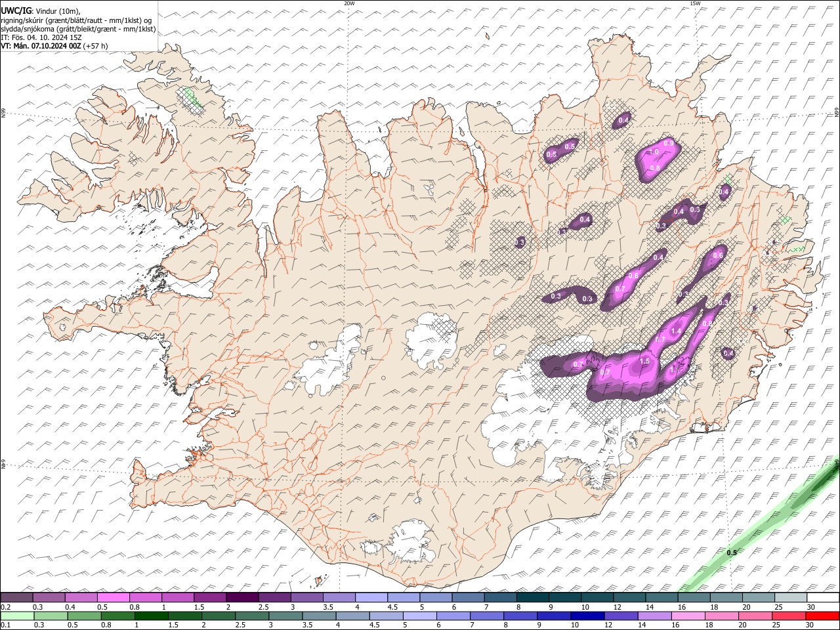Click the "(+57 h)" forecast offset text
840x630 pixels.
tap(96, 46)
